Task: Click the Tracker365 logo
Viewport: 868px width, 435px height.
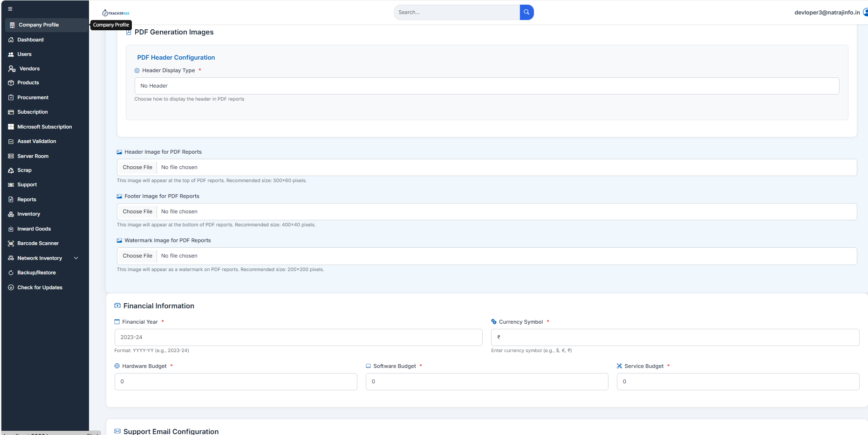Action: tap(116, 13)
